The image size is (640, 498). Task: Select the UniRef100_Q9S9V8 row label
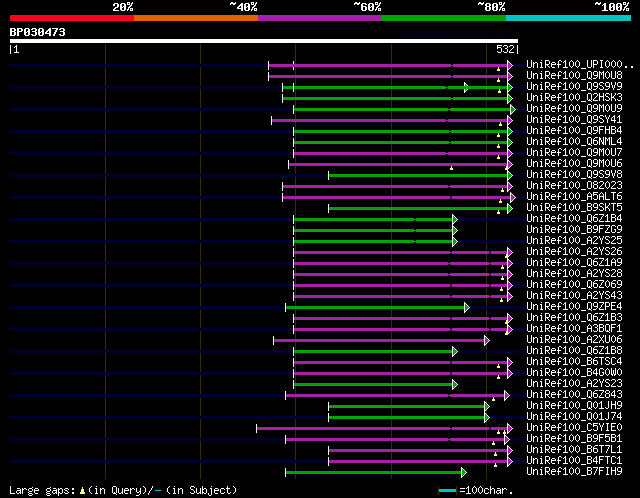[574, 175]
